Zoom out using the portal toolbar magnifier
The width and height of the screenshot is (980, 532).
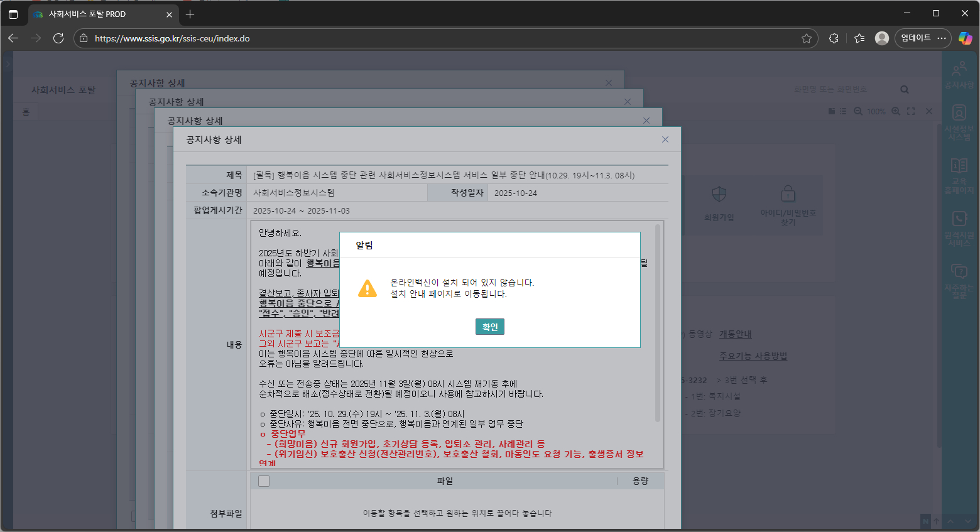point(858,111)
